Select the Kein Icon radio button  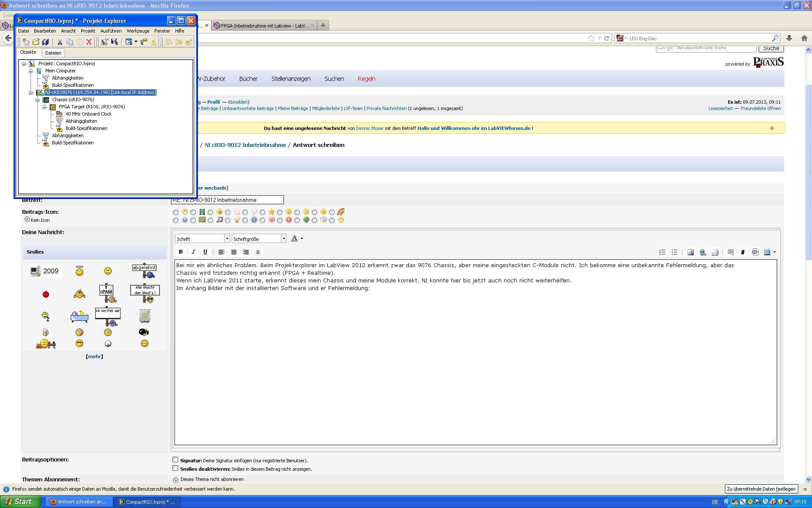27,219
